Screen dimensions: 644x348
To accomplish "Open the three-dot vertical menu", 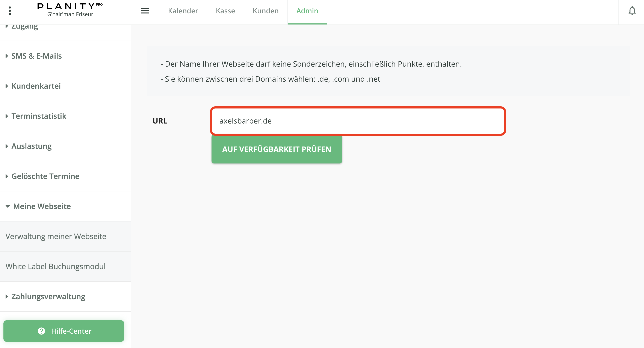I will (10, 11).
